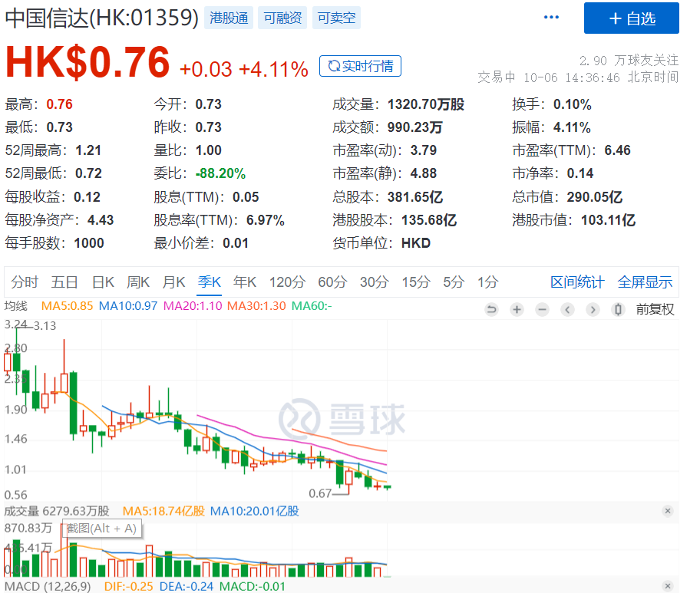The width and height of the screenshot is (700, 593).
Task: Switch to the 120分 chart tab
Action: pos(287,282)
